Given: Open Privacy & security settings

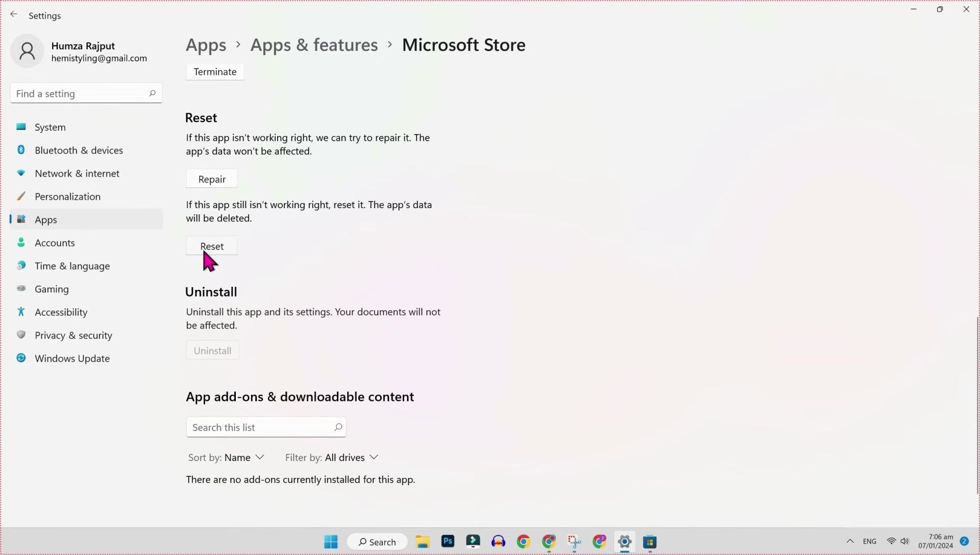Looking at the screenshot, I should click(x=86, y=335).
